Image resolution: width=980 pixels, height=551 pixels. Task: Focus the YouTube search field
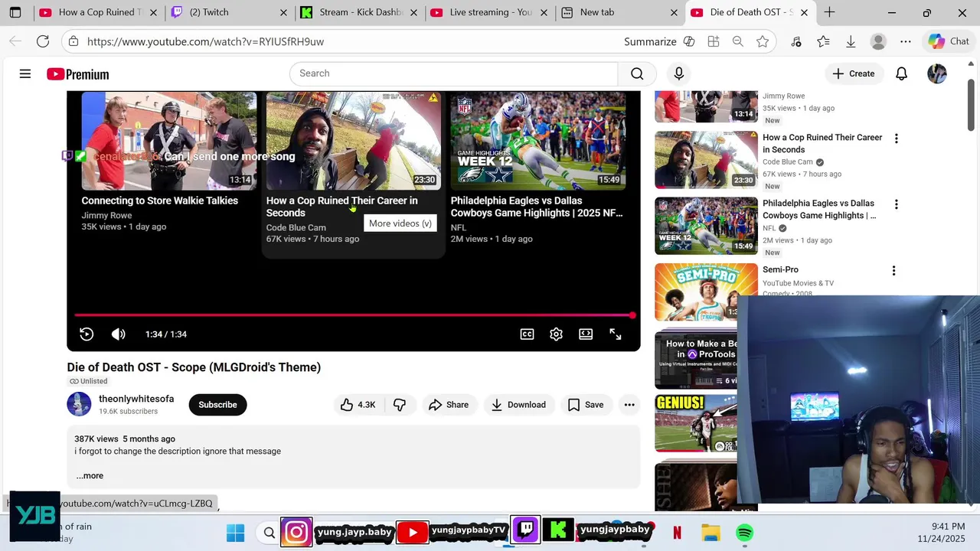pos(453,73)
